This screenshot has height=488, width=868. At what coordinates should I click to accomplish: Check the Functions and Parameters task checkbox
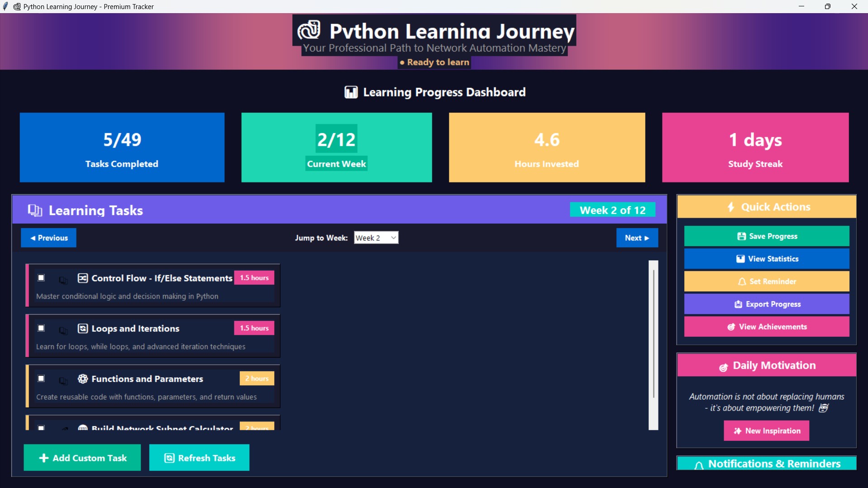point(41,378)
